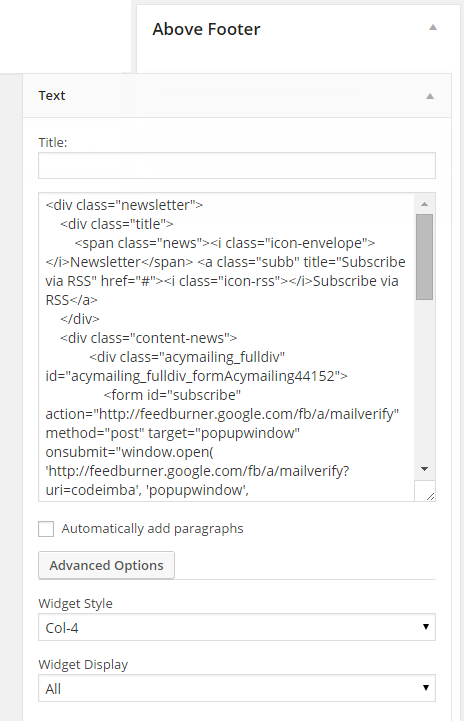464x721 pixels.
Task: Click the Text widget title bar
Action: (x=237, y=96)
